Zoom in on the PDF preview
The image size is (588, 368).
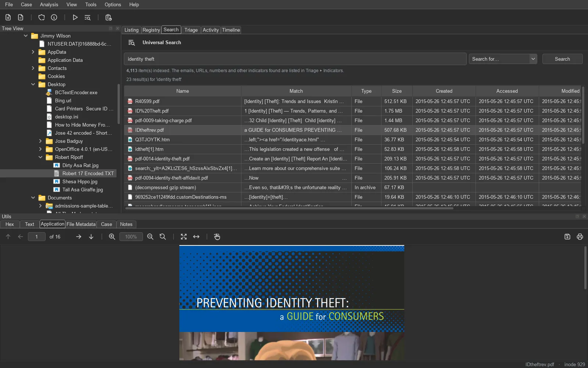click(112, 237)
